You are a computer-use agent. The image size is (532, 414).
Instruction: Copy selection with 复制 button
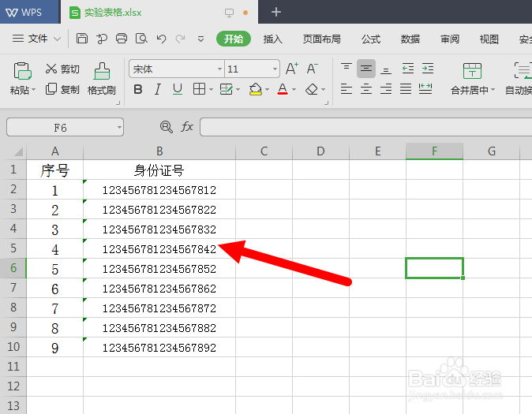coord(62,90)
